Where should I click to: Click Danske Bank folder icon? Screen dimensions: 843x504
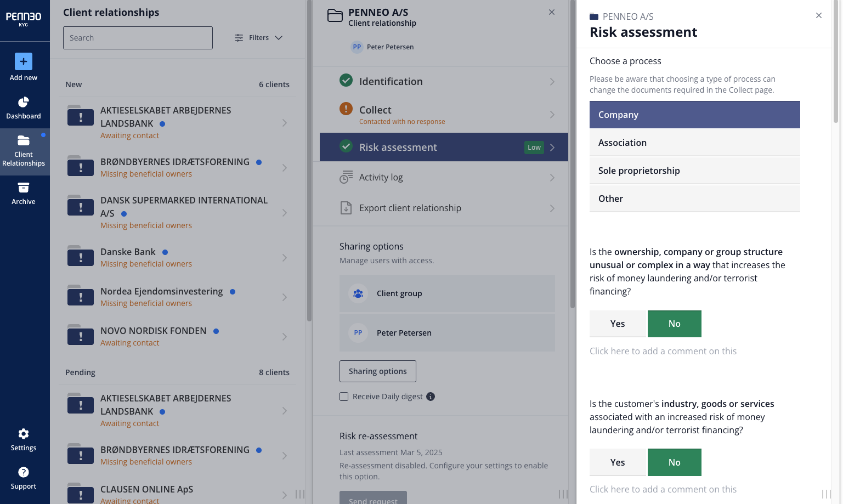coord(81,257)
